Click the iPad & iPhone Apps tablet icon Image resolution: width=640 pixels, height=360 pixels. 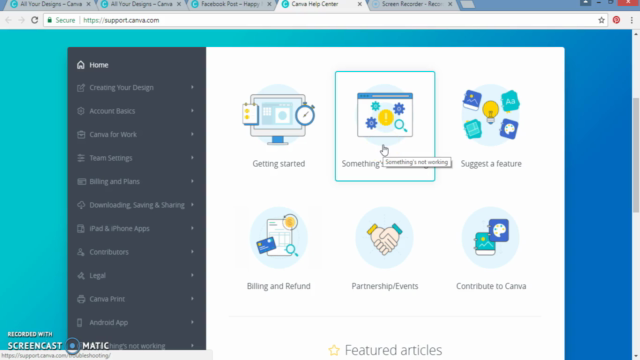point(80,229)
